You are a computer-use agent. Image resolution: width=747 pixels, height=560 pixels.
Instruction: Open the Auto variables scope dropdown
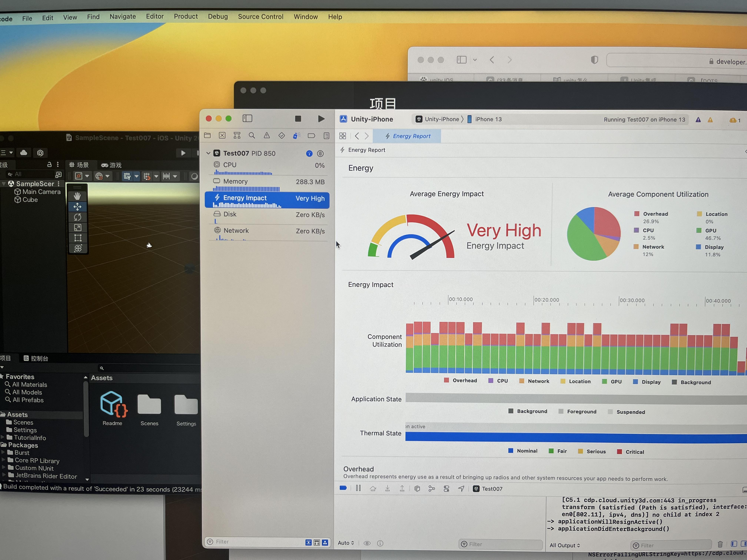346,543
